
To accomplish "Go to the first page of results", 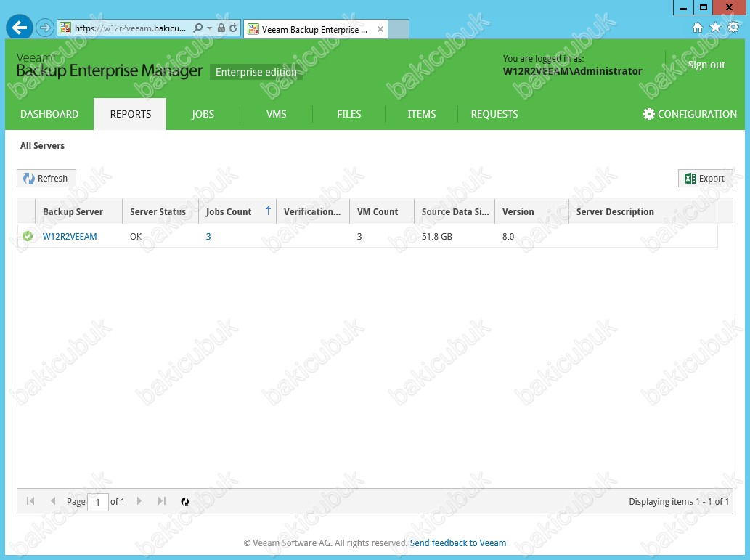I will (x=30, y=501).
